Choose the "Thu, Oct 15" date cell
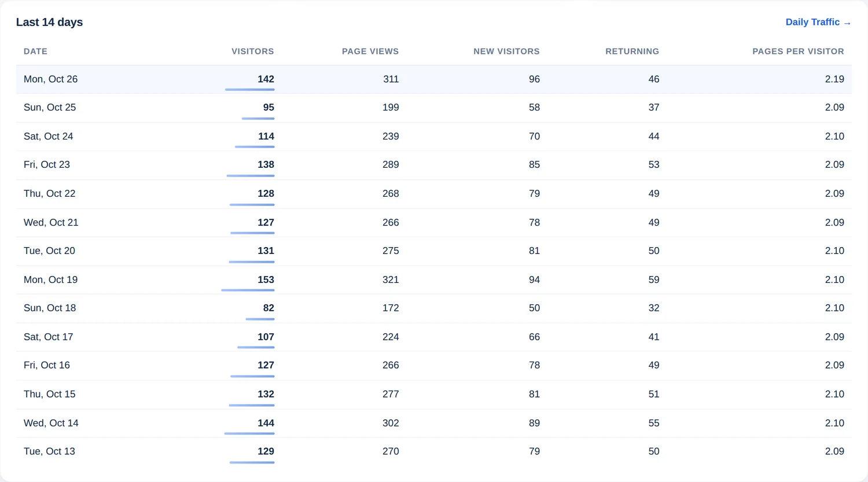868x482 pixels. (x=50, y=395)
